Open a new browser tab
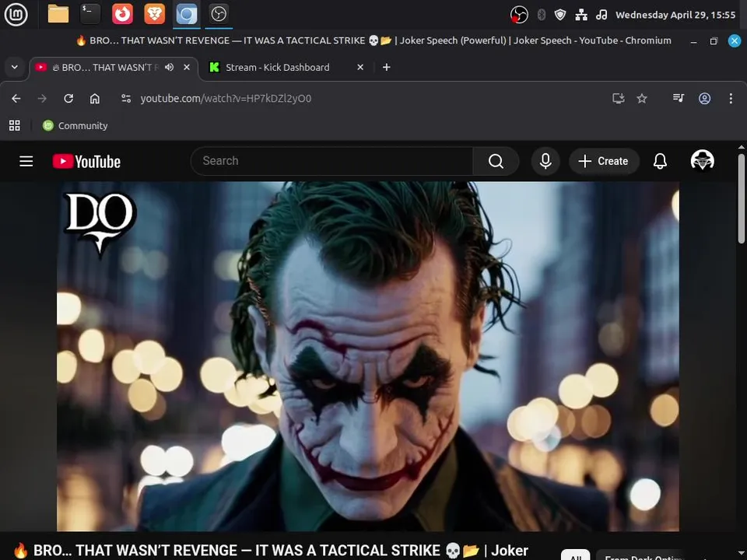747x560 pixels. [x=387, y=67]
